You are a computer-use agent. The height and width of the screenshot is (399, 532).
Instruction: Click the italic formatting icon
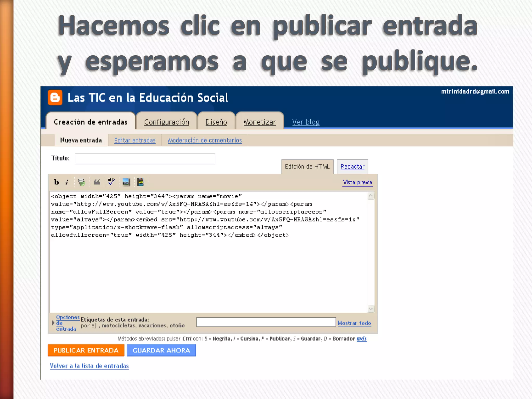point(67,182)
